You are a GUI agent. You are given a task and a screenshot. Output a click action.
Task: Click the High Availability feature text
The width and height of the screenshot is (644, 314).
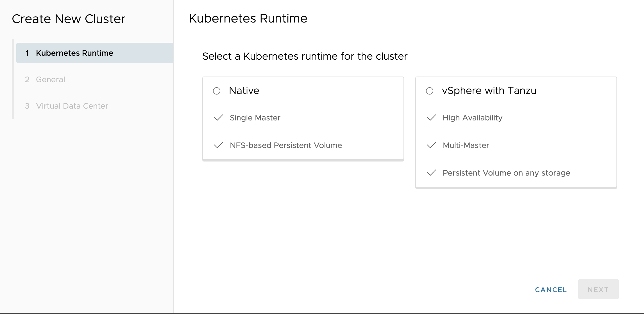coord(472,118)
